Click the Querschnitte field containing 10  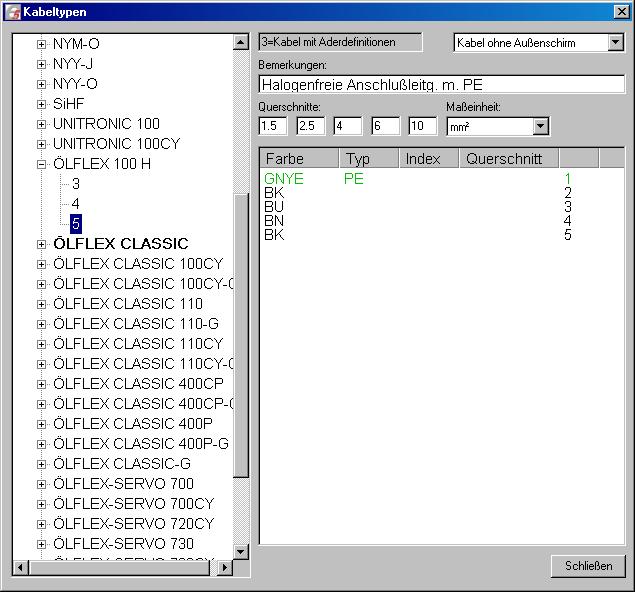(x=423, y=126)
